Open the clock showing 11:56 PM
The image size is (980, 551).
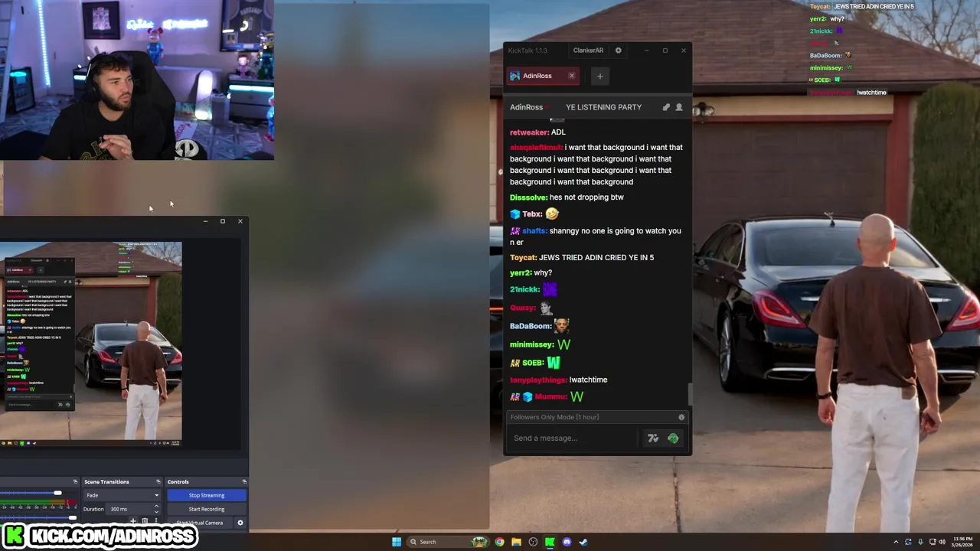[x=961, y=542]
